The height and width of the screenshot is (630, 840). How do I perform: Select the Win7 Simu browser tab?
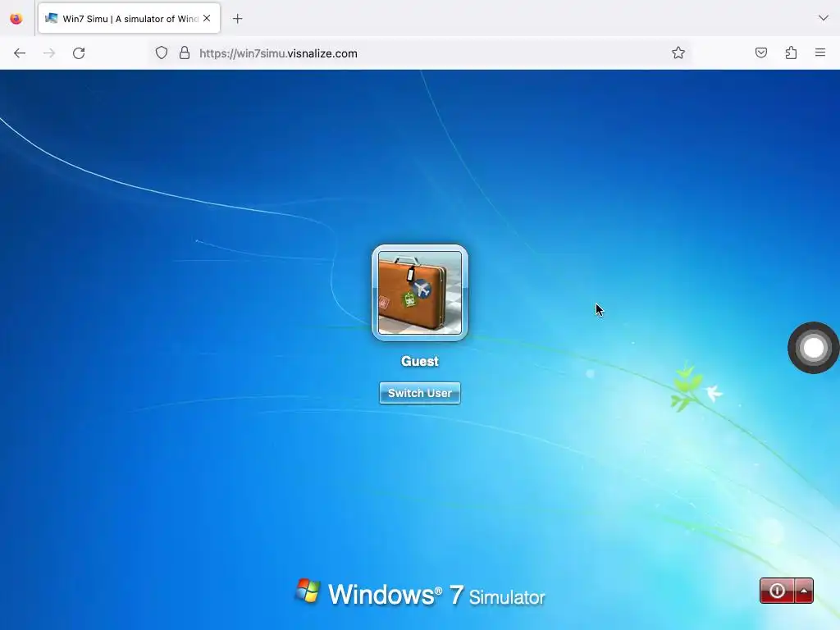(x=129, y=18)
